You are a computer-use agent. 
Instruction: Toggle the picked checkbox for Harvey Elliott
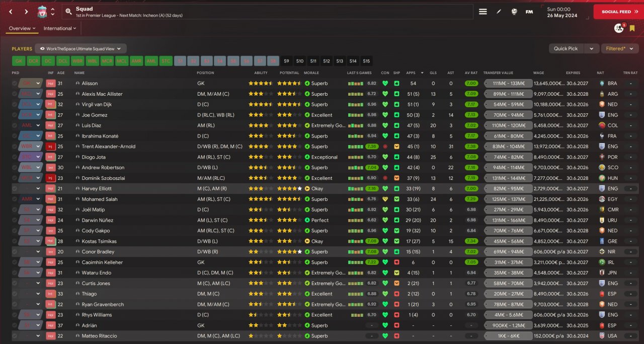coord(15,189)
